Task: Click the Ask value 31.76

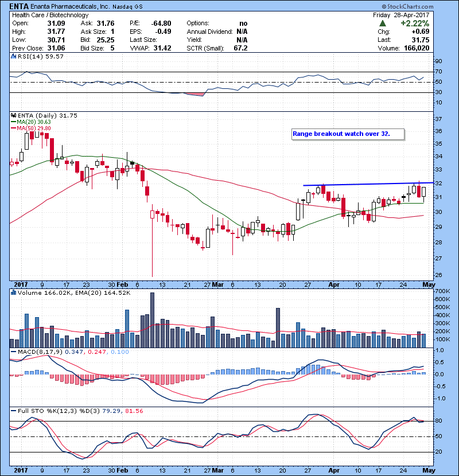Action: [106, 24]
